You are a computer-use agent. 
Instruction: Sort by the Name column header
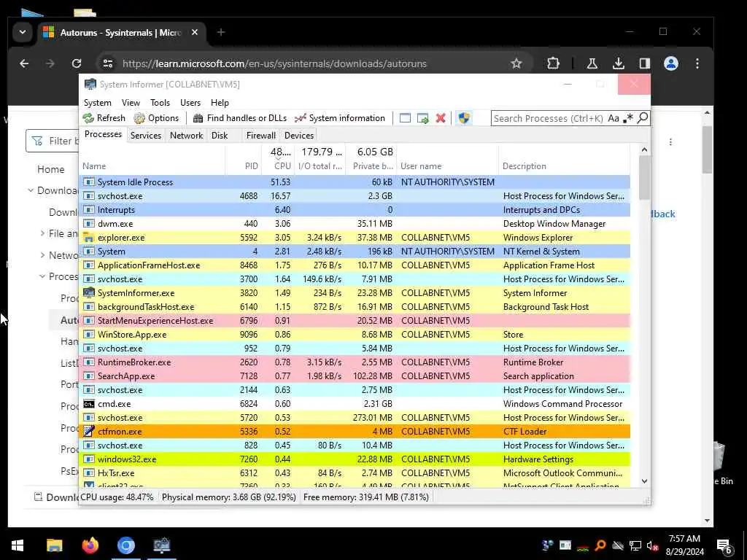(x=152, y=159)
